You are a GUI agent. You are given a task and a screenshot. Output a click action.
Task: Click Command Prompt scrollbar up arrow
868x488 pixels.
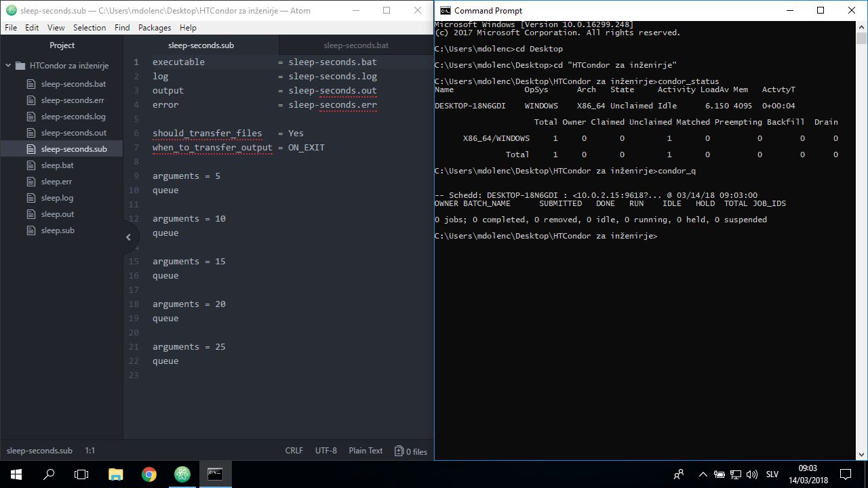[862, 27]
